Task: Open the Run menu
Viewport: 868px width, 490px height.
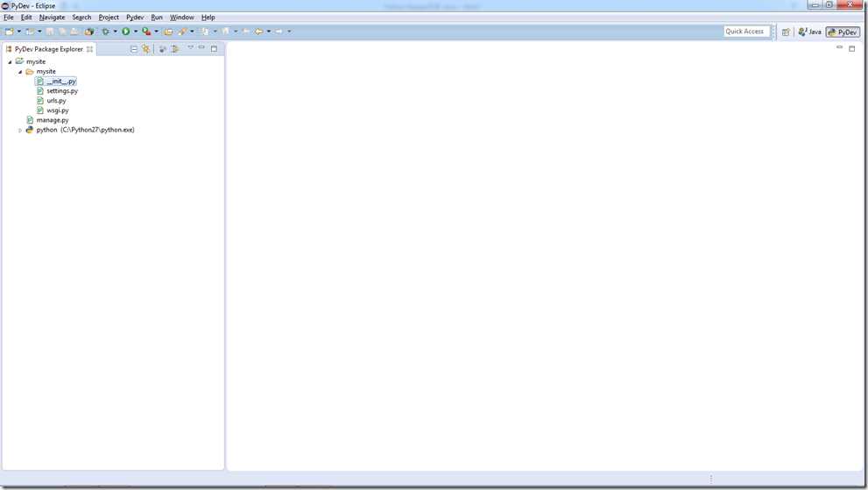Action: pos(157,18)
